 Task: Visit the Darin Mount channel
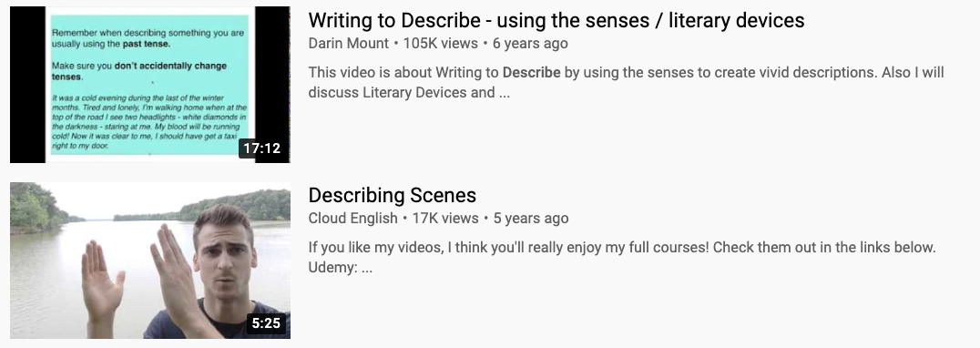coord(348,43)
